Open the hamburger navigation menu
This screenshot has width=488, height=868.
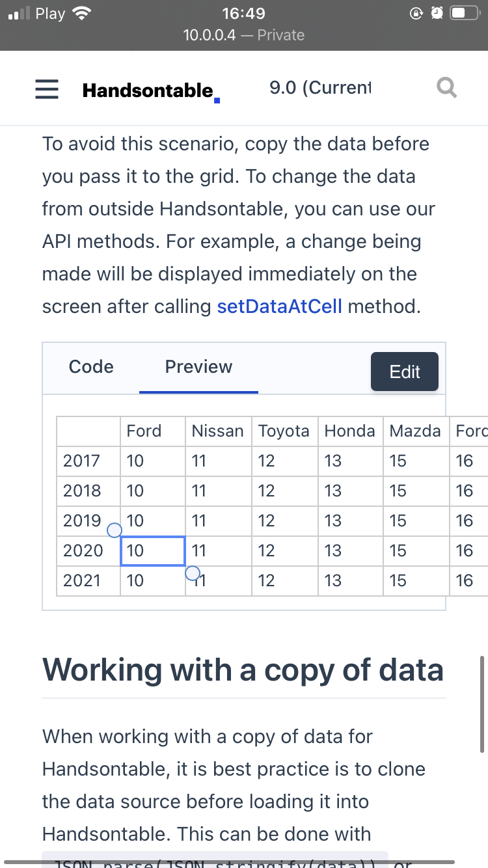click(x=46, y=89)
